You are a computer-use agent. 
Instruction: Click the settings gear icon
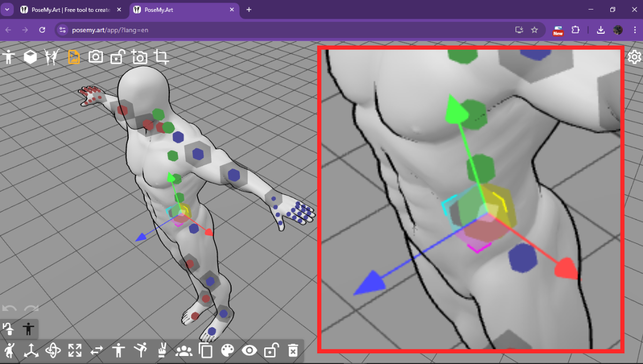634,57
